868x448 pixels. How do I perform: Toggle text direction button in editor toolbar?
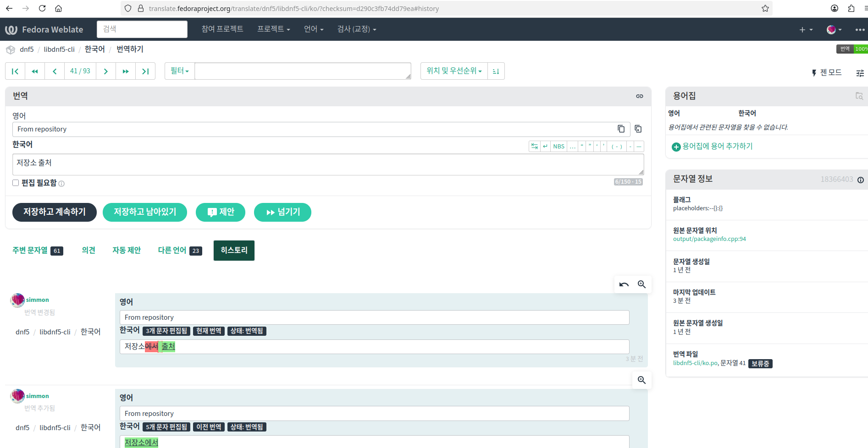534,147
